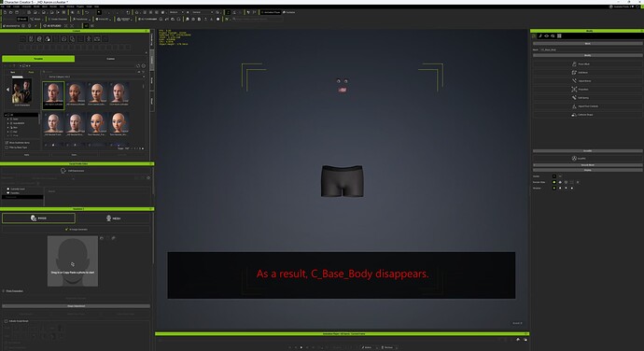644x351 pixels.
Task: Toggle the Filter by Mesh Type checkbox
Action: tap(7, 147)
